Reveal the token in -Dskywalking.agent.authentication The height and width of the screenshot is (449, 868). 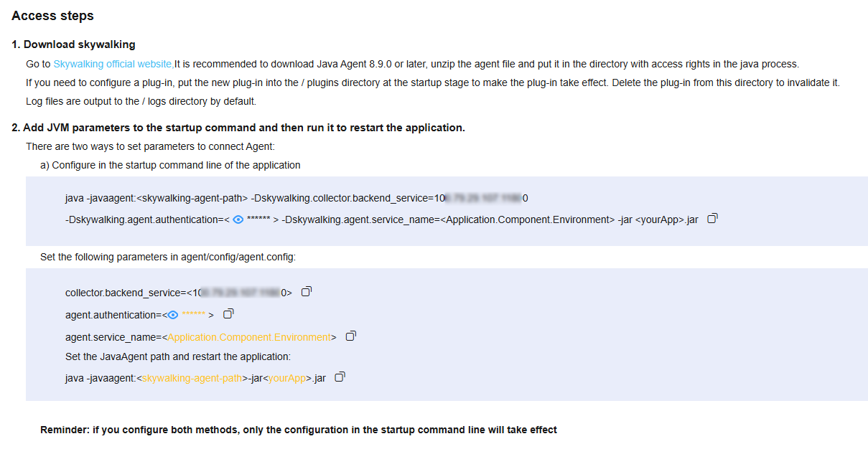[x=238, y=219]
